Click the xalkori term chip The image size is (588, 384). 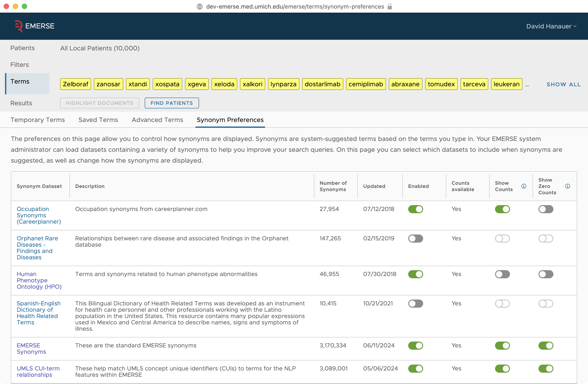252,84
